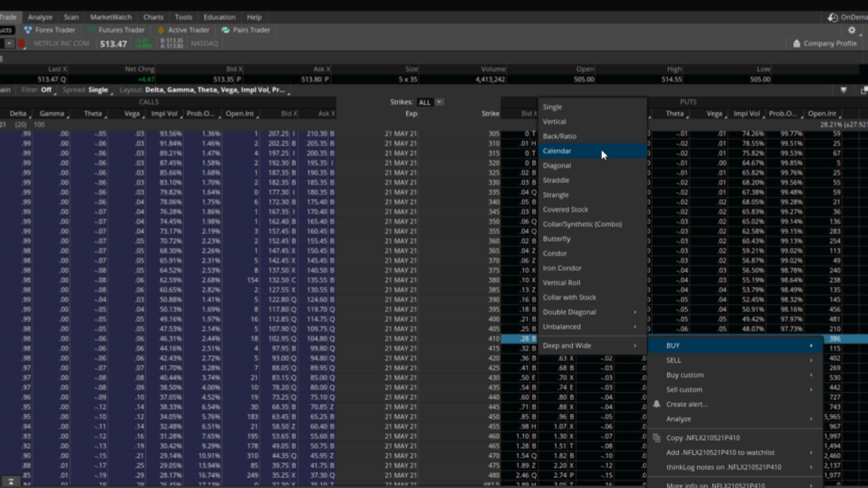
Task: Choose Collar with Stock
Action: tap(592, 297)
